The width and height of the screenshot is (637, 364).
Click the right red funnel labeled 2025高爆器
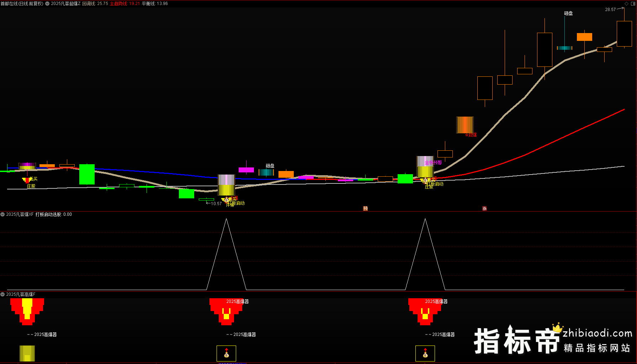(425, 312)
